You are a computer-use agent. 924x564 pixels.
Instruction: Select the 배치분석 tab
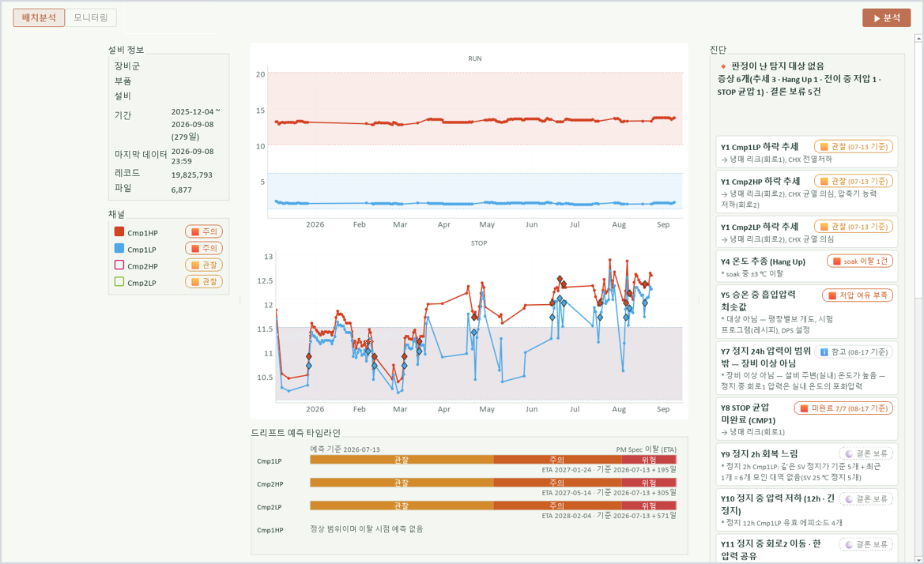click(39, 17)
